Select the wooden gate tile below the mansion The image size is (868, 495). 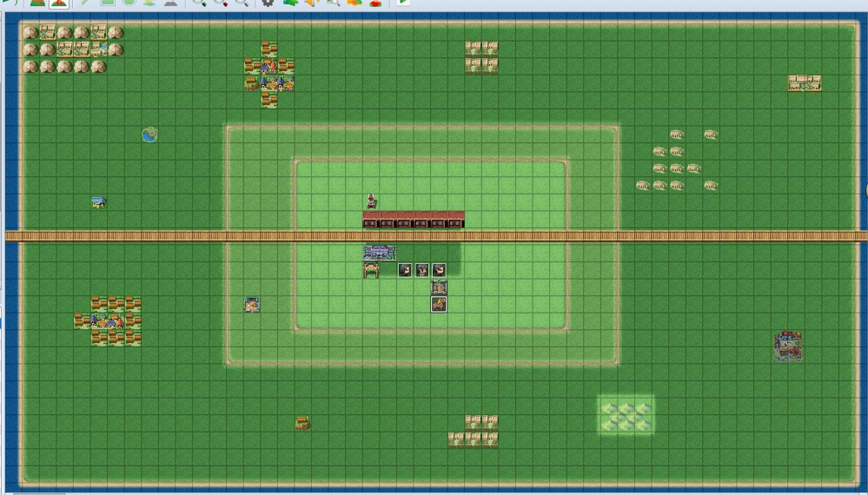[x=371, y=271]
